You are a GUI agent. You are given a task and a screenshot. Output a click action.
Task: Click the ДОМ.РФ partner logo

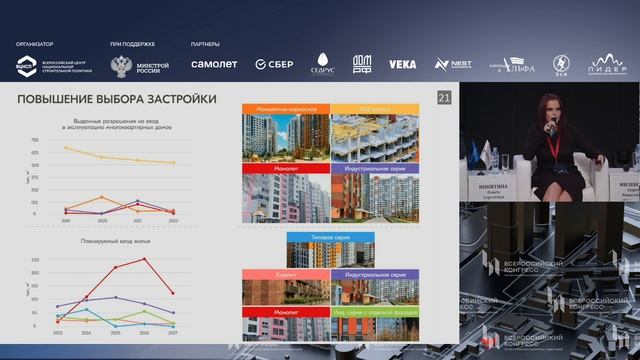(362, 64)
